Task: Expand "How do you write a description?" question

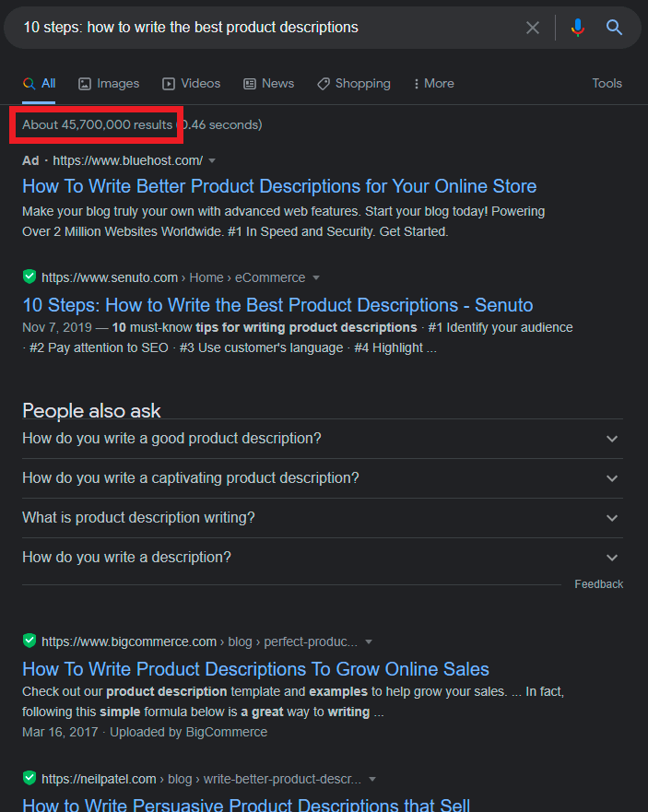Action: [612, 558]
